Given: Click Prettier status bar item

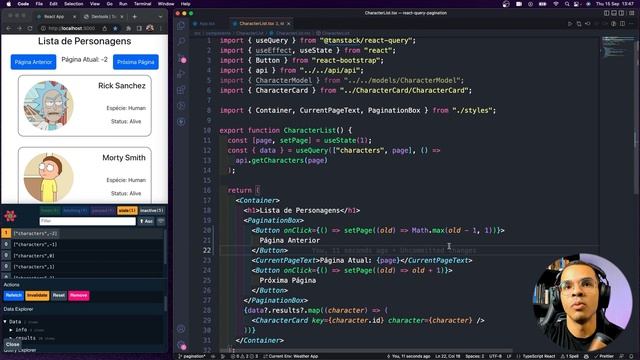Looking at the screenshot, I should coord(604,356).
